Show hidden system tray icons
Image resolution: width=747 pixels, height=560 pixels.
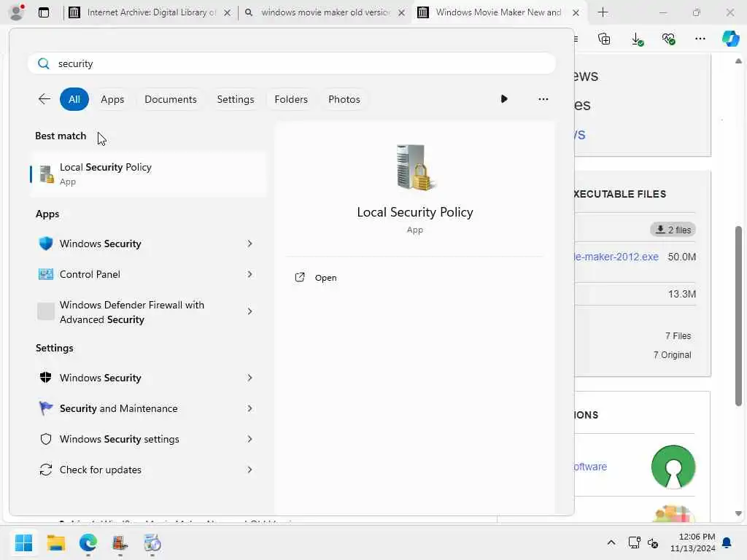(x=611, y=542)
